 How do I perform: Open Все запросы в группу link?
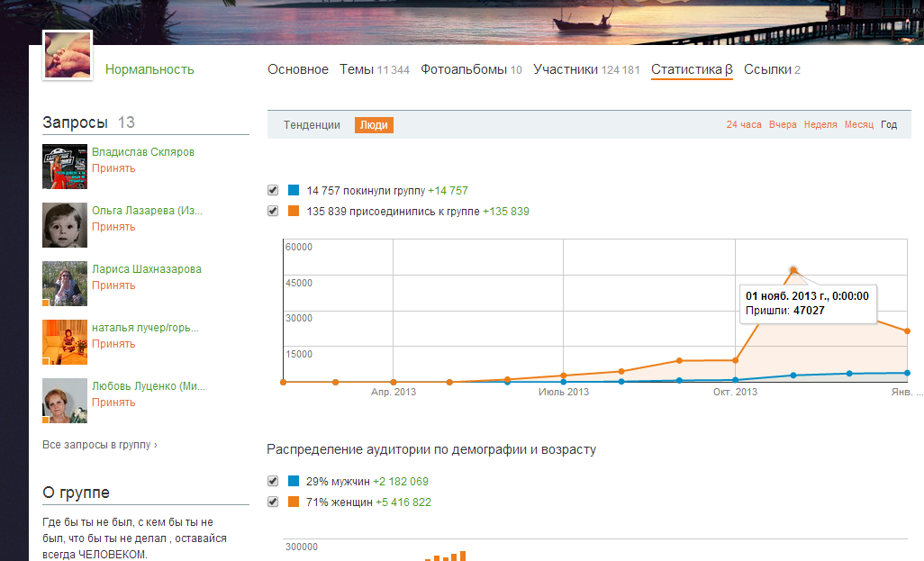100,445
